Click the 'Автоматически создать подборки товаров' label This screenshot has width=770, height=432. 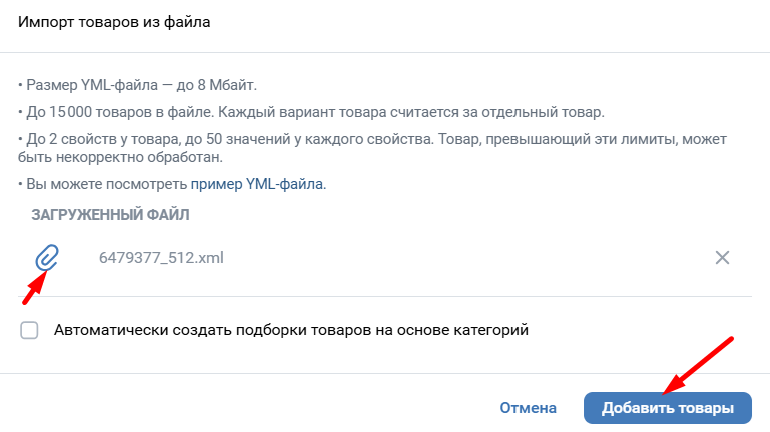(290, 330)
